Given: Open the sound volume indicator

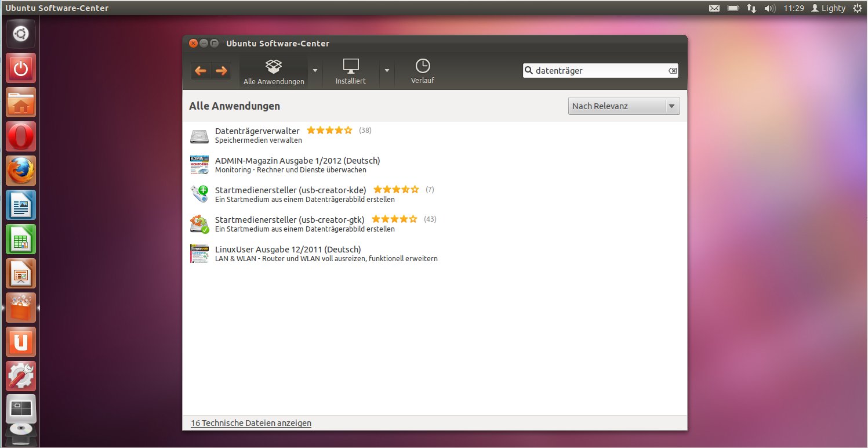Looking at the screenshot, I should tap(770, 8).
